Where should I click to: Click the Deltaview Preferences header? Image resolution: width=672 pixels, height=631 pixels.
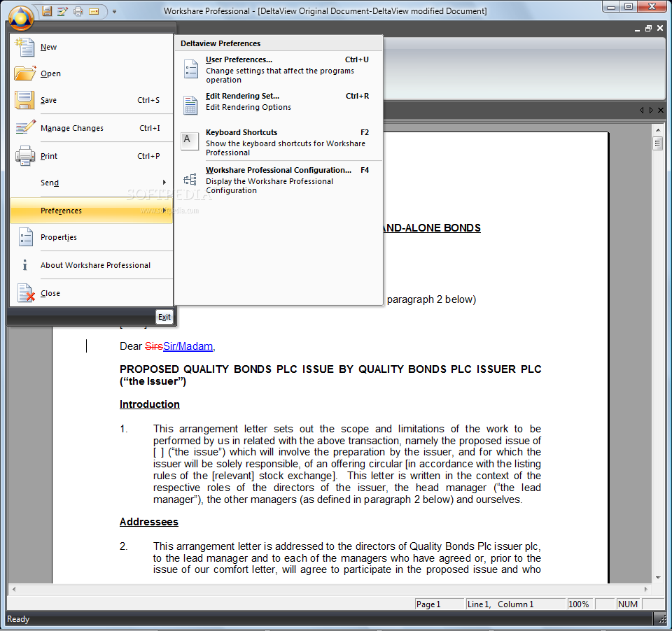point(278,43)
